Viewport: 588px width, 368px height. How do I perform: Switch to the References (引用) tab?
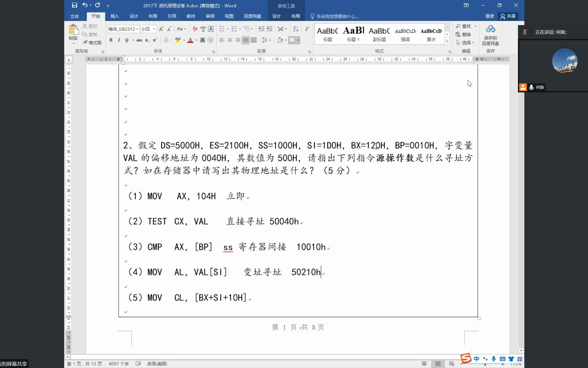pyautogui.click(x=172, y=16)
